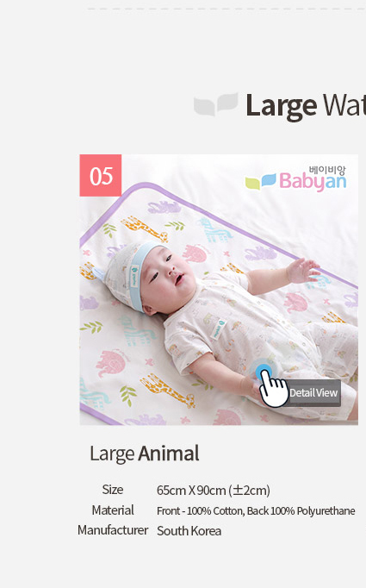This screenshot has height=588, width=366.
Task: Select the Large Wat heading text
Action: pyautogui.click(x=306, y=106)
